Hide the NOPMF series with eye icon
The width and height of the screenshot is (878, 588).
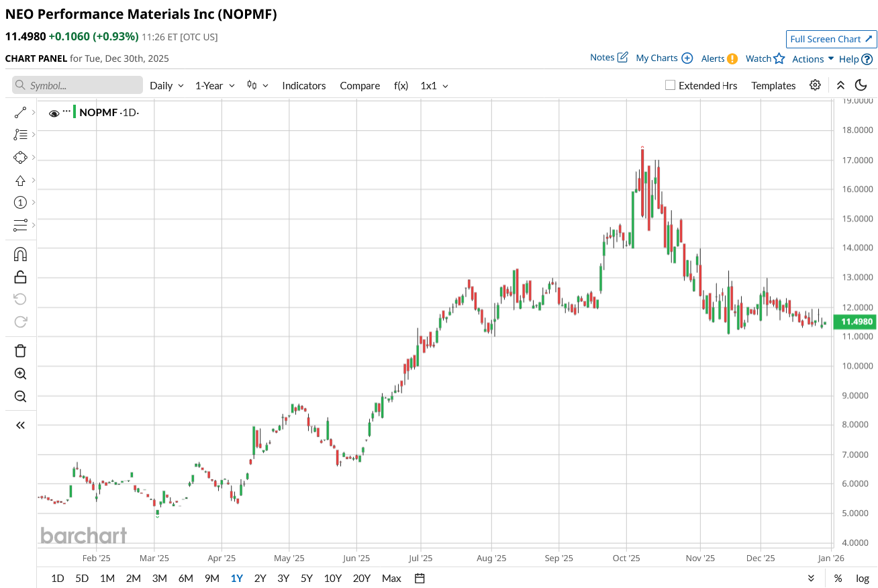tap(54, 113)
